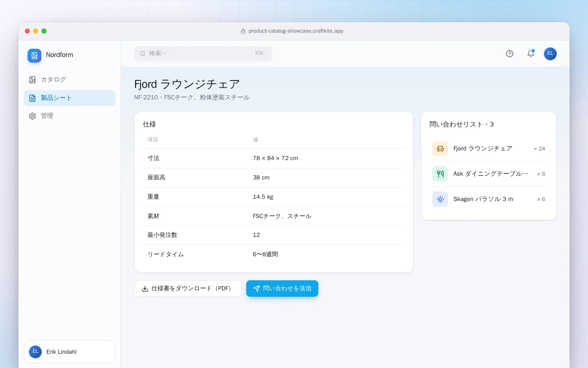Open the EL profile avatar in header
The image size is (588, 368).
550,54
